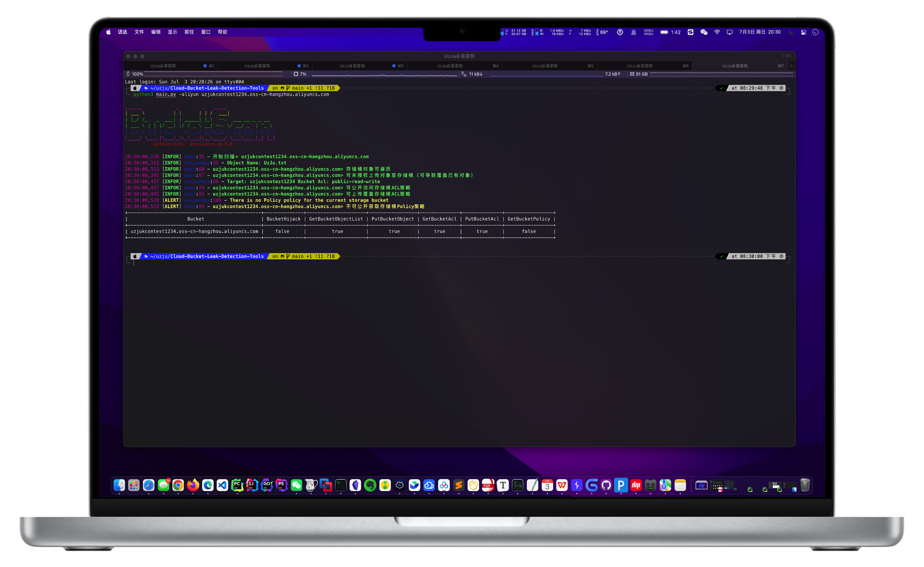The image size is (924, 567).
Task: Toggle Do Not Disturb moon icon
Action: (x=791, y=32)
